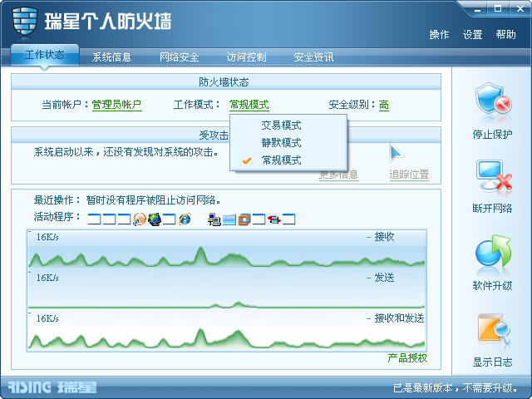The height and width of the screenshot is (399, 532).
Task: Open 显示日志 magnifier icon
Action: (x=494, y=328)
